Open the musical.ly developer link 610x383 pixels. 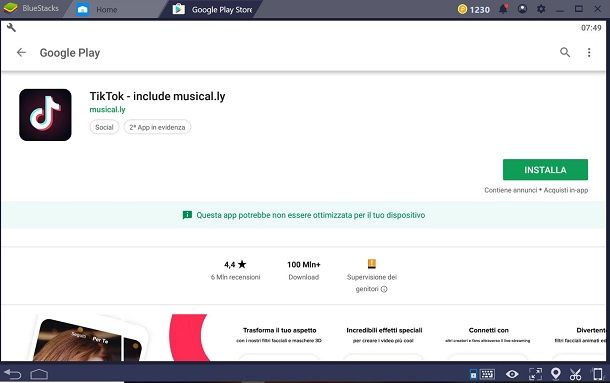coord(107,109)
